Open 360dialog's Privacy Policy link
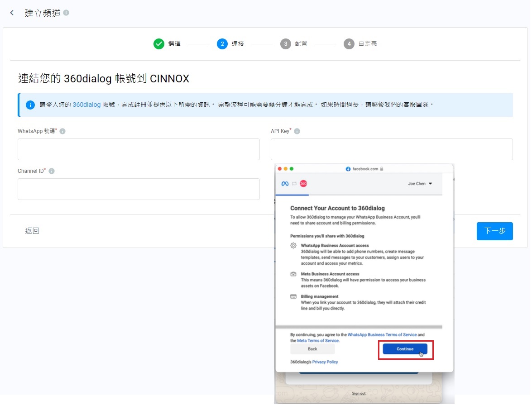The height and width of the screenshot is (405, 532). [325, 362]
